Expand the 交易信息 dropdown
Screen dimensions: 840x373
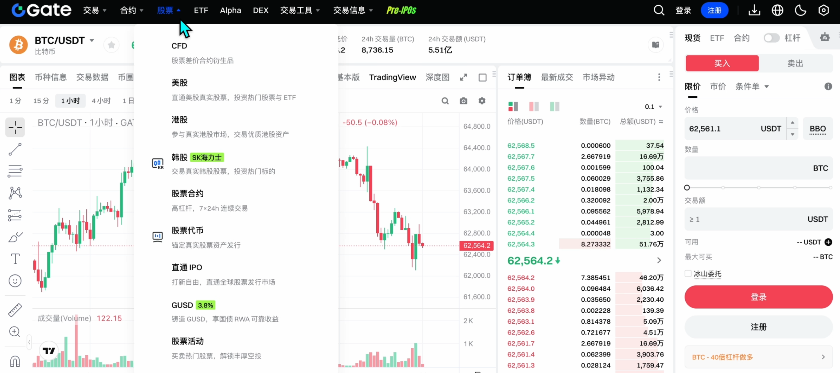tap(353, 10)
